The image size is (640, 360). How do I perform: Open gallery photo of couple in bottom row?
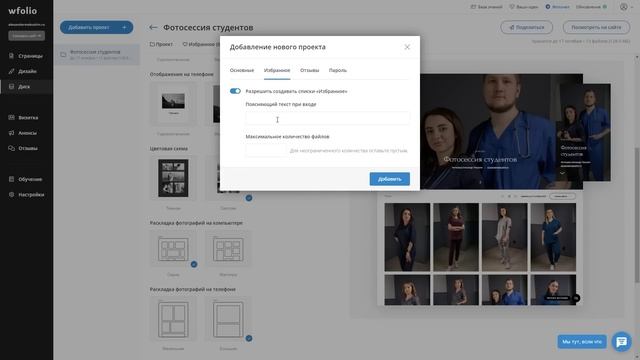click(x=504, y=290)
